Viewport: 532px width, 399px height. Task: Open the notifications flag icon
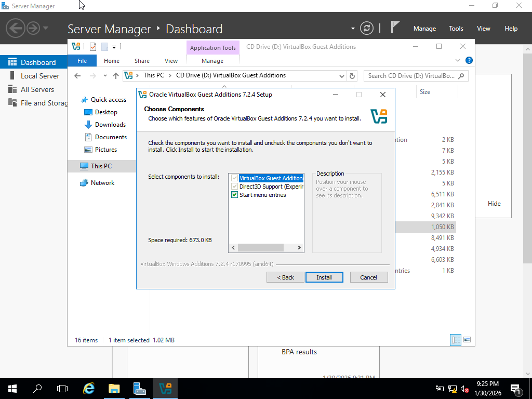(395, 28)
